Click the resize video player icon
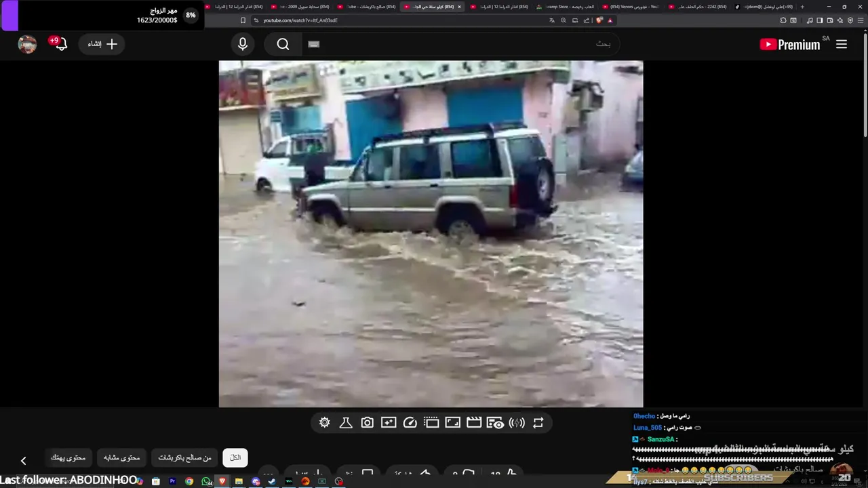This screenshot has height=488, width=868. 452,423
